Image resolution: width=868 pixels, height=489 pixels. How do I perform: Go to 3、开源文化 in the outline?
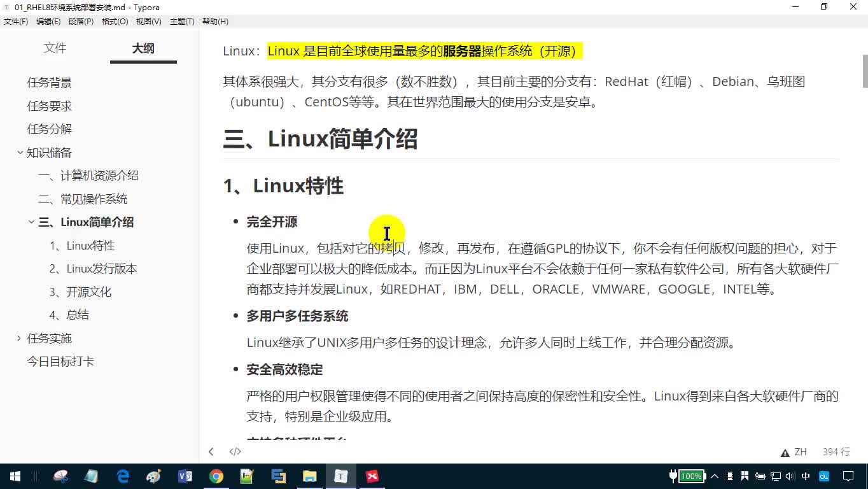80,292
